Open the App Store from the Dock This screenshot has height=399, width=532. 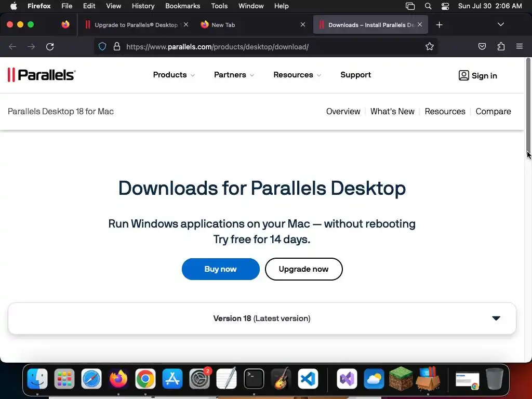pos(172,379)
